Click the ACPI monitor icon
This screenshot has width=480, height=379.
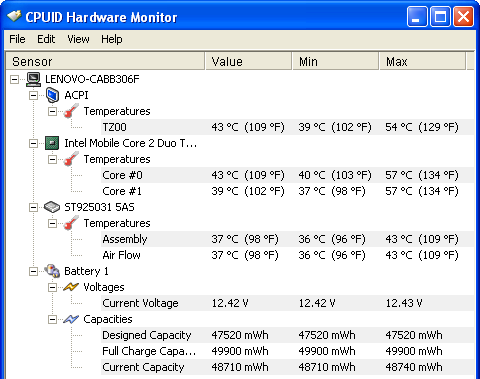pos(52,95)
